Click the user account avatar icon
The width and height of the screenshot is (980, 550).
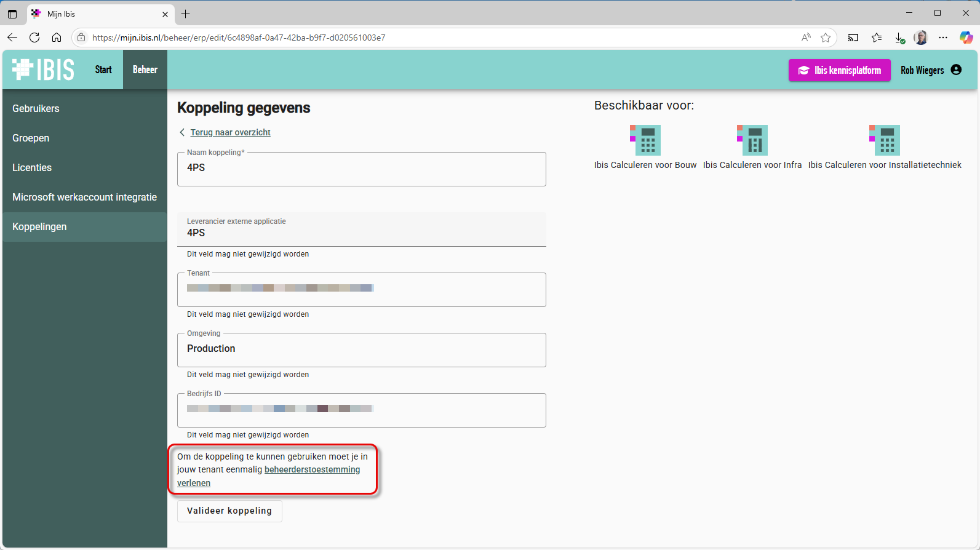click(x=956, y=70)
